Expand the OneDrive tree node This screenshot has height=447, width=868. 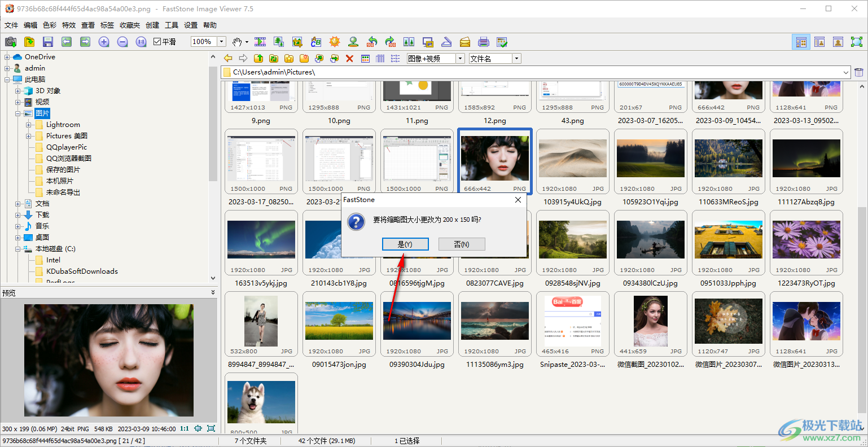click(x=7, y=57)
